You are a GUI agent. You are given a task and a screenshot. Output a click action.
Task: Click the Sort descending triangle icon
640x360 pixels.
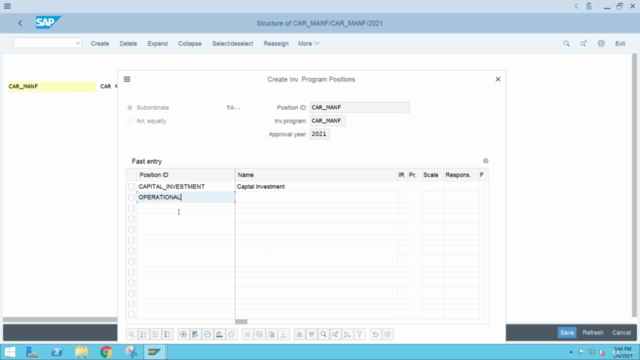click(311, 334)
